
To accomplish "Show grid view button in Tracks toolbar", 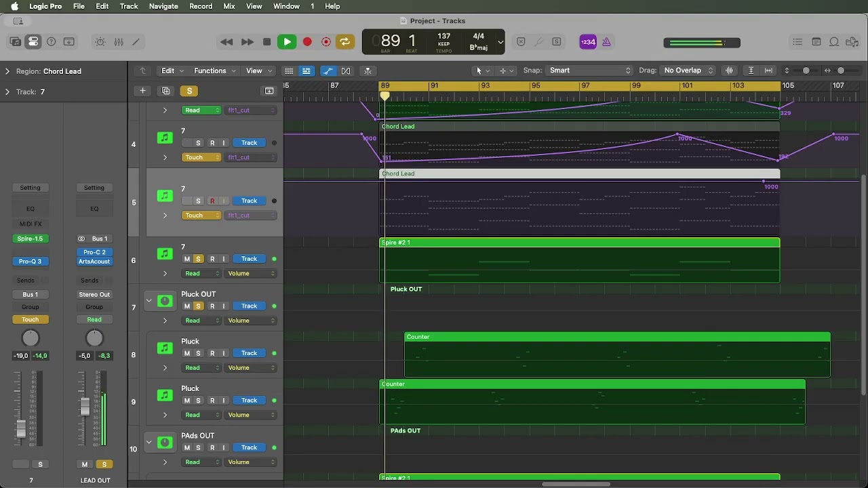I will pyautogui.click(x=289, y=70).
